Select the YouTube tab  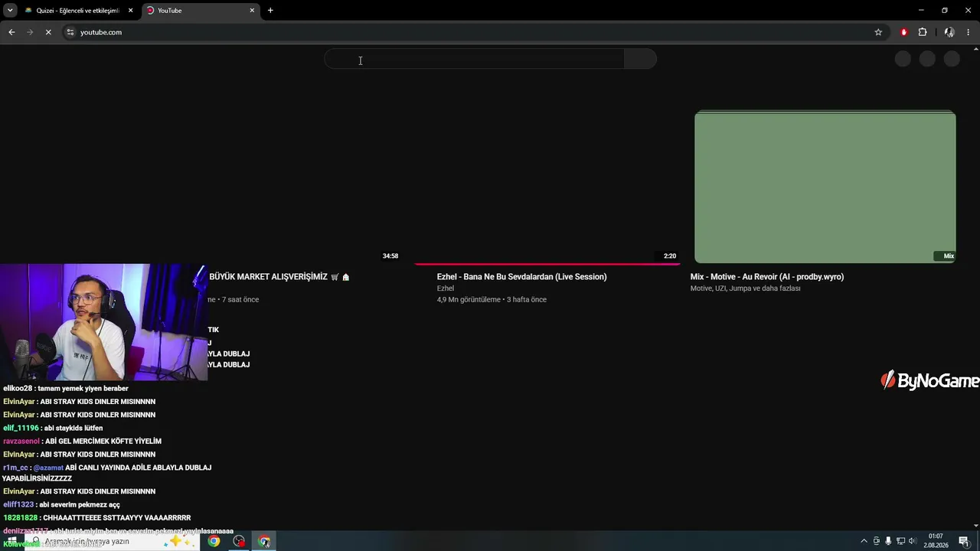(201, 11)
